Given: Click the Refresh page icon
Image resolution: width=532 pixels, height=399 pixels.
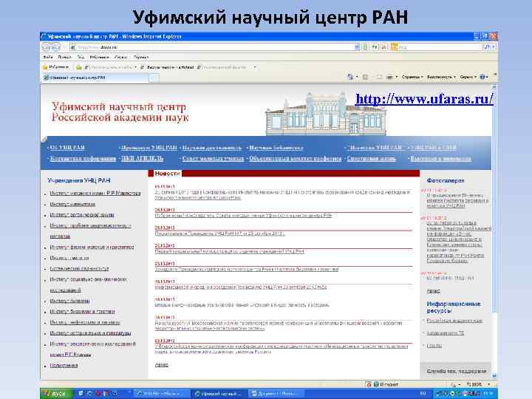Looking at the screenshot, I should tap(375, 47).
